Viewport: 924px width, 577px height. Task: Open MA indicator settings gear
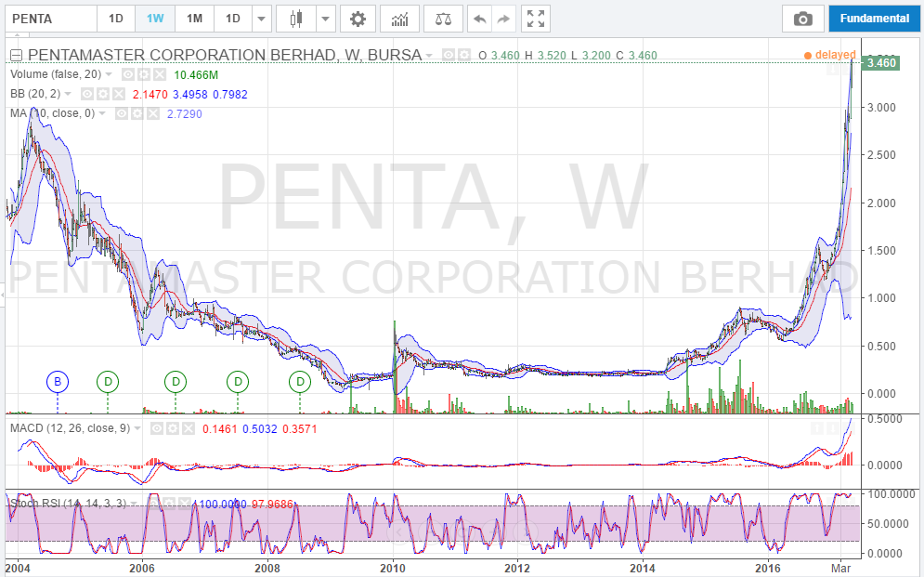point(137,113)
